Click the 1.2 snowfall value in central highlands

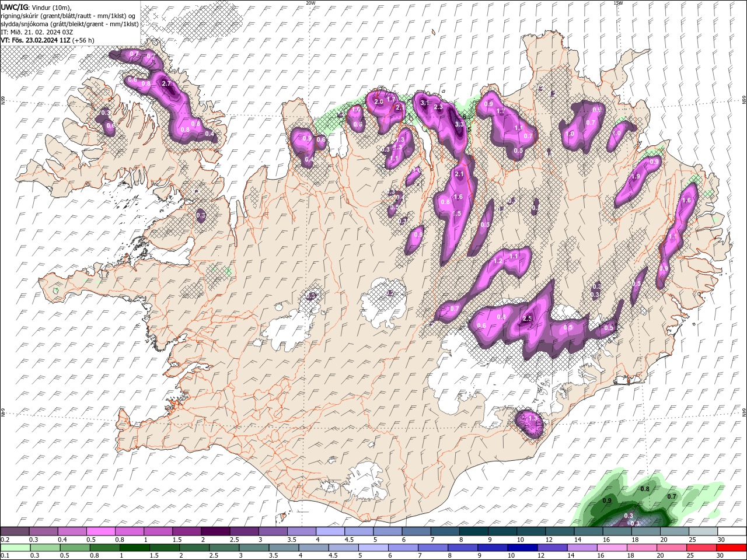point(498,261)
